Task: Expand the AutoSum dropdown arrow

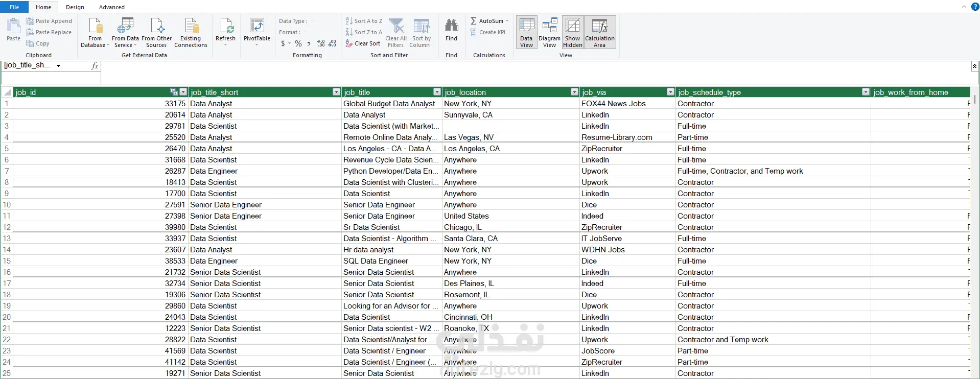Action: (x=507, y=21)
